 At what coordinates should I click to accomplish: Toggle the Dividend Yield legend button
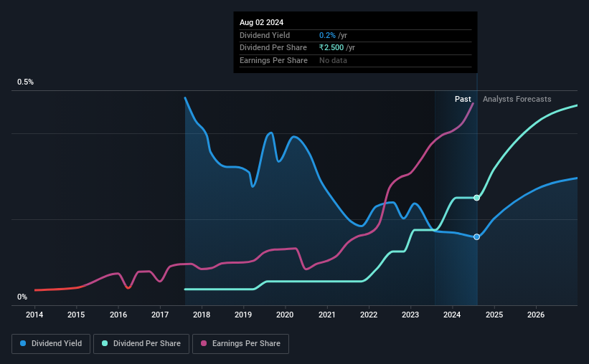tap(51, 344)
